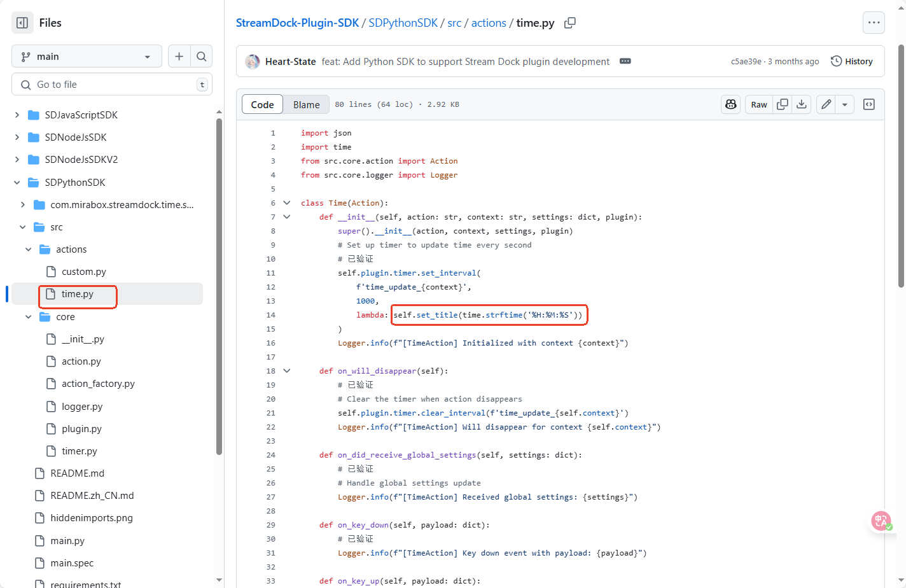Collapse class Time code block
Screen dimensions: 906x588
point(287,203)
